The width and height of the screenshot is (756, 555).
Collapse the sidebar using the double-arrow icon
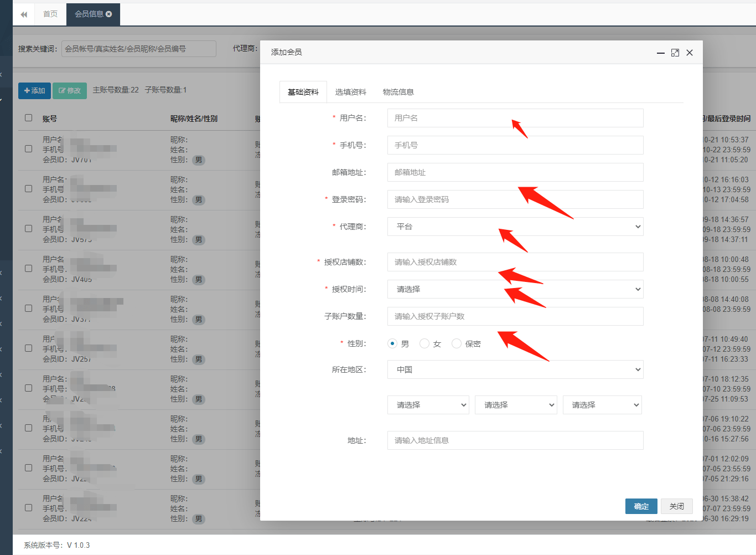23,14
